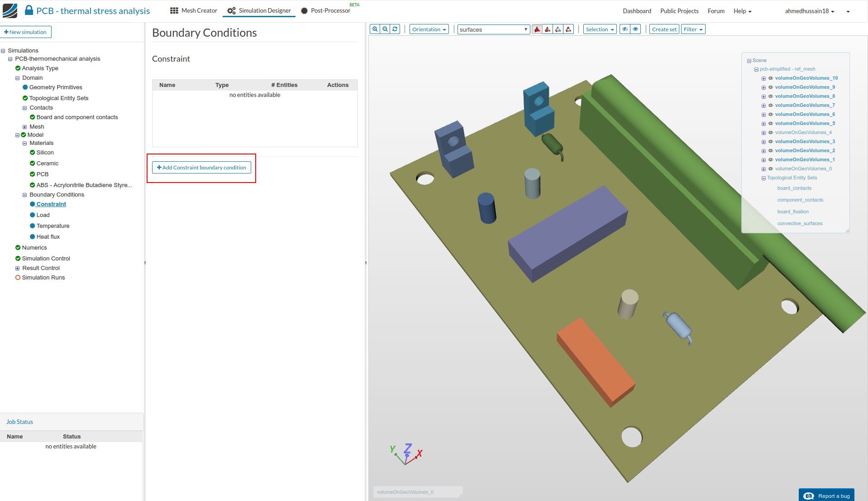Open the surfaces picking mode combo box
The height and width of the screenshot is (501, 868).
coord(493,29)
